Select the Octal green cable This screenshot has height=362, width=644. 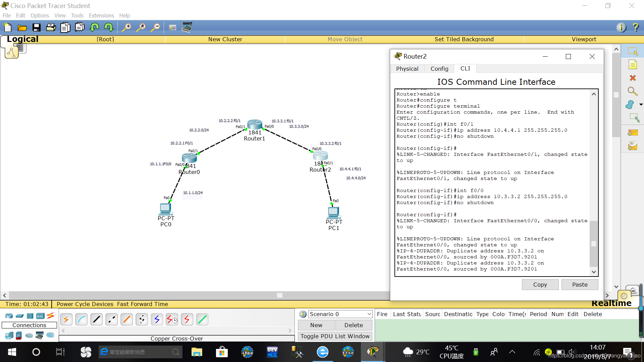coord(202,319)
